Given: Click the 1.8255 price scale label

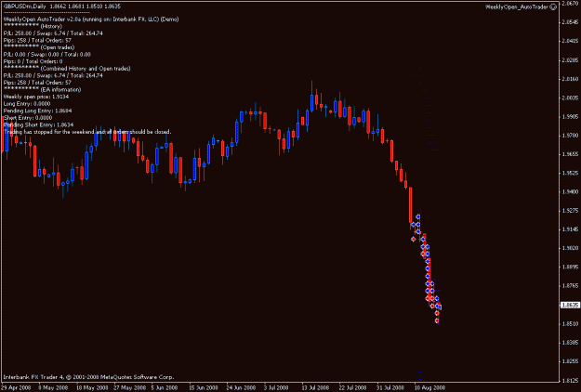Looking at the screenshot, I should pos(570,361).
